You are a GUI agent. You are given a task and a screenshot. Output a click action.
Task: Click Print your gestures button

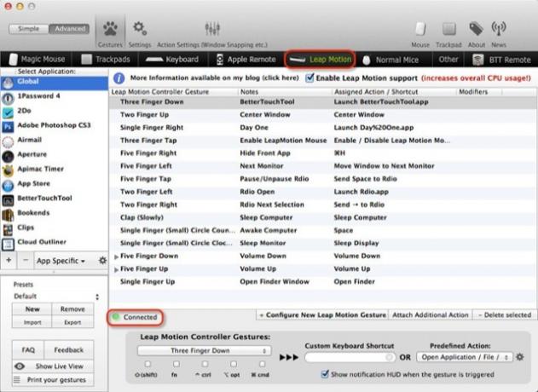[x=53, y=380]
